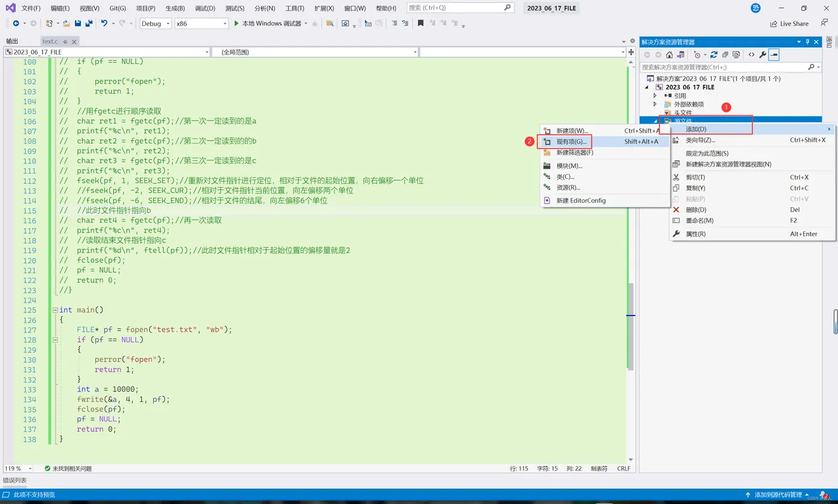Click the screenshot/camera toolbar icon
The image size is (838, 504).
[345, 23]
